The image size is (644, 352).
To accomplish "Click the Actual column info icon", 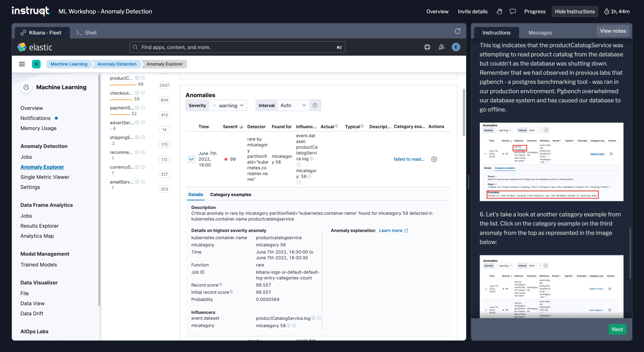I will [x=336, y=126].
